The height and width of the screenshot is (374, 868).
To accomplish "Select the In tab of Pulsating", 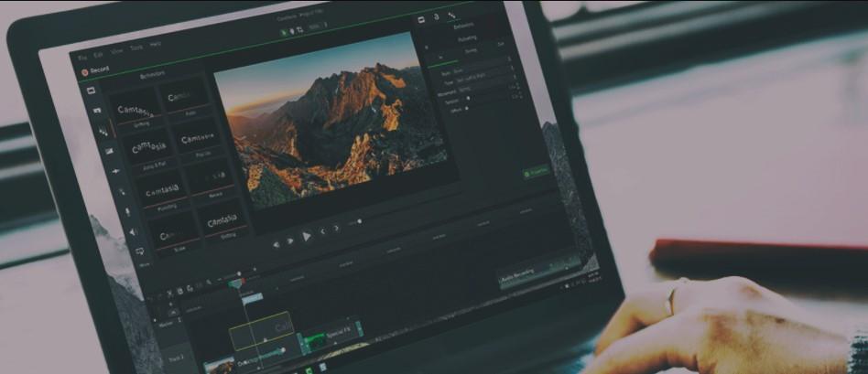I will pyautogui.click(x=441, y=57).
